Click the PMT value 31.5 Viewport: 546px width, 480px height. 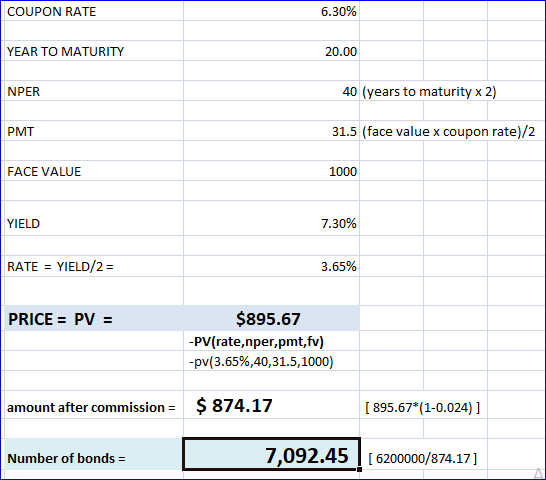click(x=344, y=132)
